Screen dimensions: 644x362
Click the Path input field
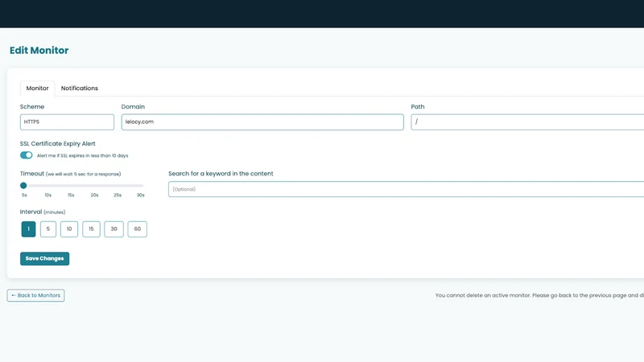[x=527, y=122]
